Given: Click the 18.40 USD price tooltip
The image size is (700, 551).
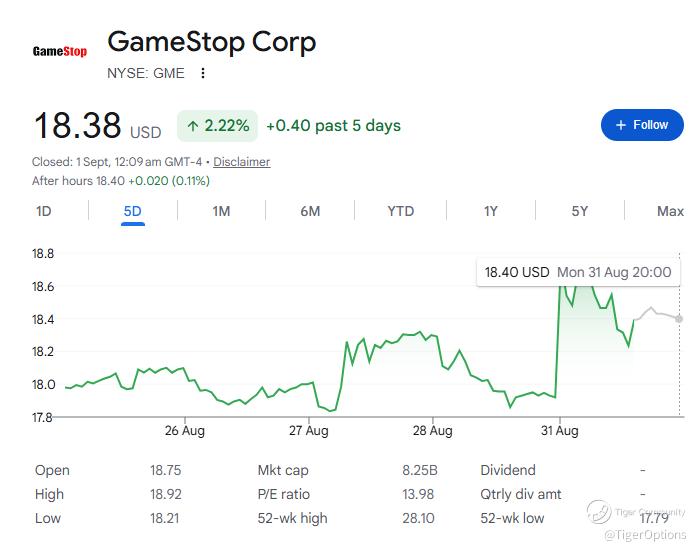Looking at the screenshot, I should click(578, 272).
